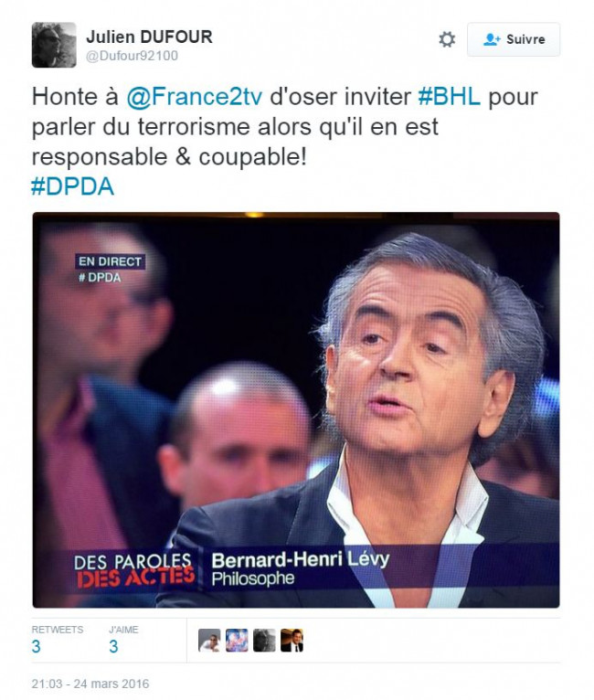
Task: Open the third liker's grayscale avatar
Action: tap(264, 641)
